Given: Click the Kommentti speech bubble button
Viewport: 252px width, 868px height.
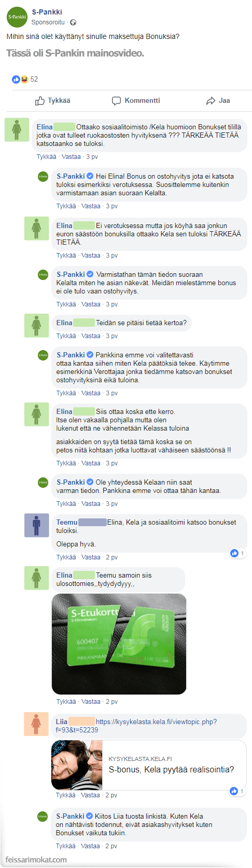Looking at the screenshot, I should pyautogui.click(x=136, y=101).
